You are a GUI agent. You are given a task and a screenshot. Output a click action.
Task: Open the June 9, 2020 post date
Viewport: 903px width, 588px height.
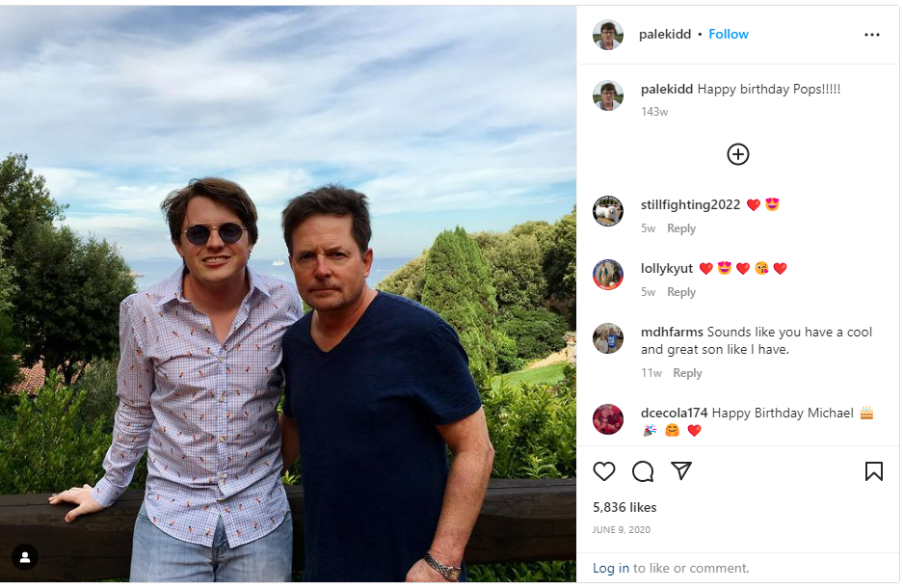pyautogui.click(x=621, y=529)
